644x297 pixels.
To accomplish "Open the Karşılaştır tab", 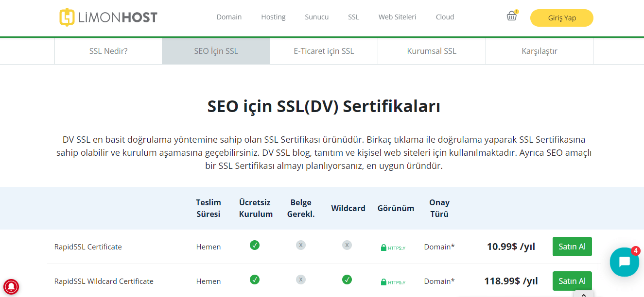I will click(x=540, y=51).
